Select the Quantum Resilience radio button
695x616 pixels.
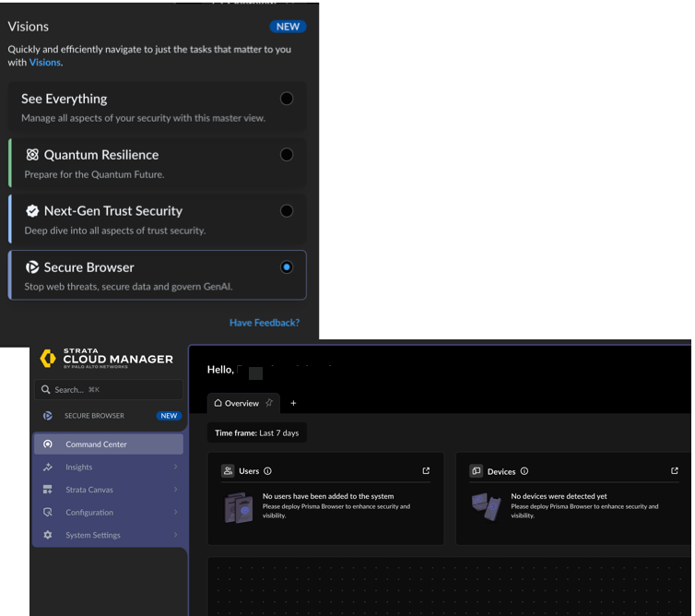pyautogui.click(x=287, y=155)
